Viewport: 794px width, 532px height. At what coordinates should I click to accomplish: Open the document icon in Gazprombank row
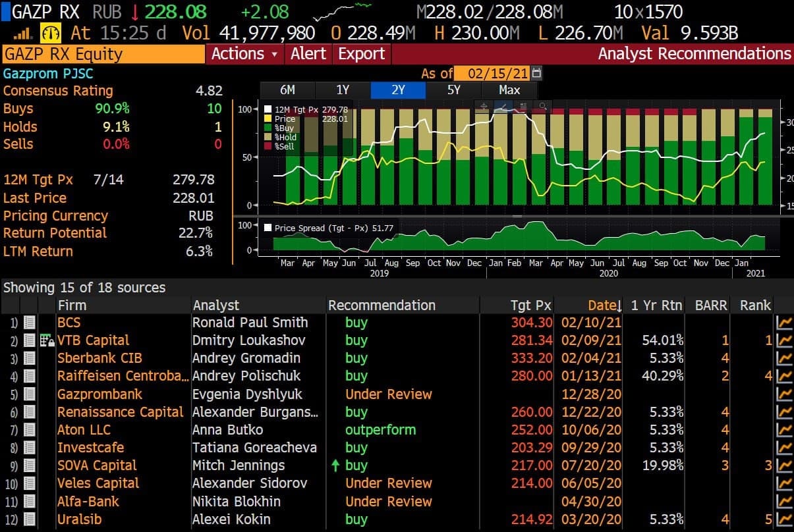click(30, 394)
